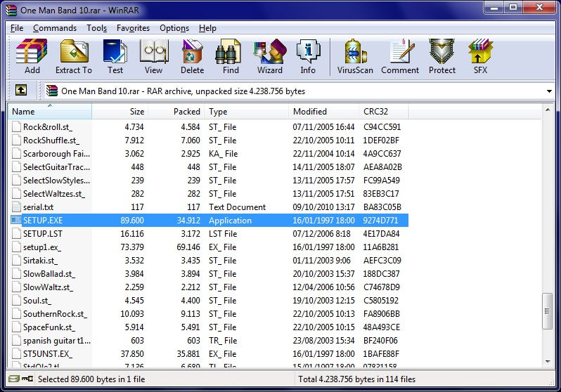Click the SFX toolbar icon
Viewport: 561px width, 392px height.
click(x=480, y=56)
